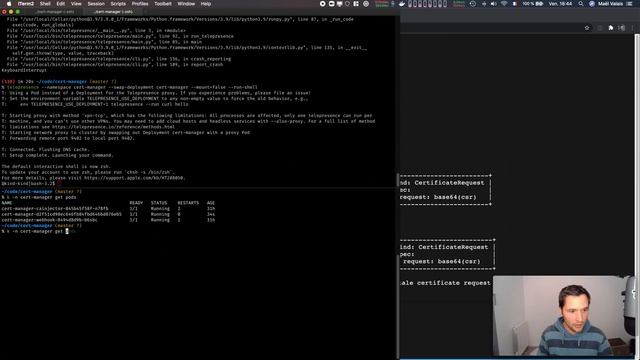Open the iTerm2 application menu
Image resolution: width=640 pixels, height=360 pixels.
click(26, 4)
